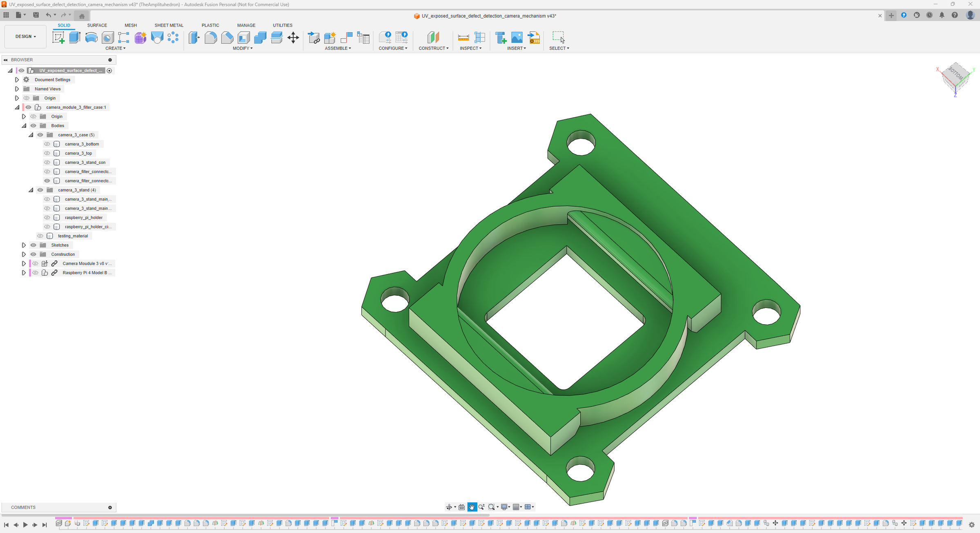Image resolution: width=980 pixels, height=533 pixels.
Task: Switch to the SHEET METAL tab
Action: pos(169,25)
